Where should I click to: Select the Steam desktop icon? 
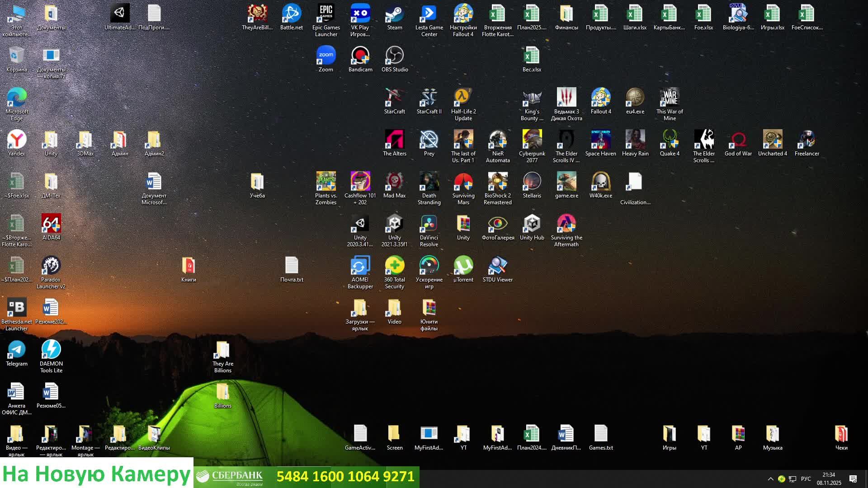[394, 14]
